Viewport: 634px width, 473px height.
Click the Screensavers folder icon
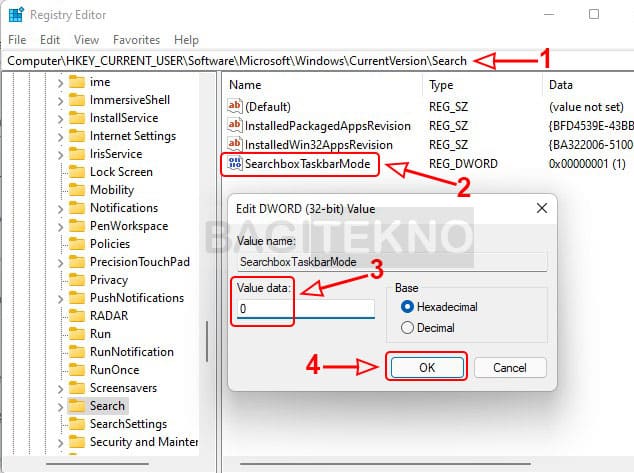point(76,388)
